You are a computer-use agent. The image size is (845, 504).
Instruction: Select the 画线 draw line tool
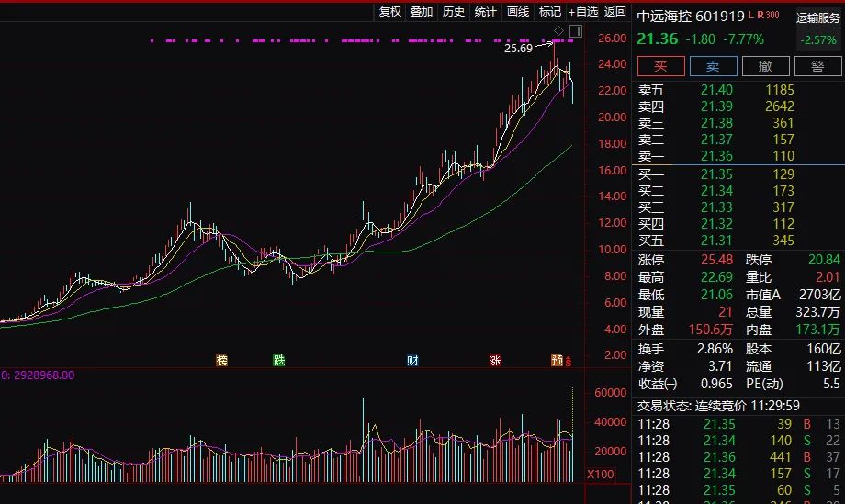coord(518,11)
